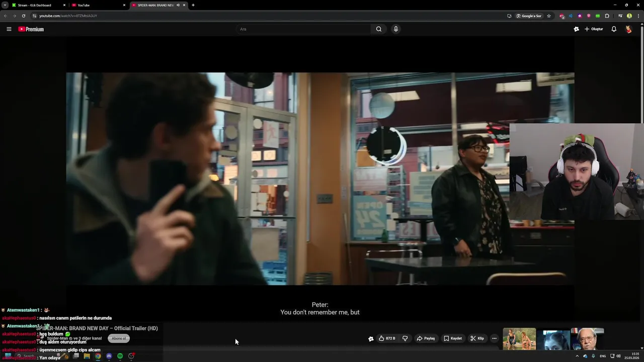
Task: Create a clip with Klip button
Action: click(477, 338)
